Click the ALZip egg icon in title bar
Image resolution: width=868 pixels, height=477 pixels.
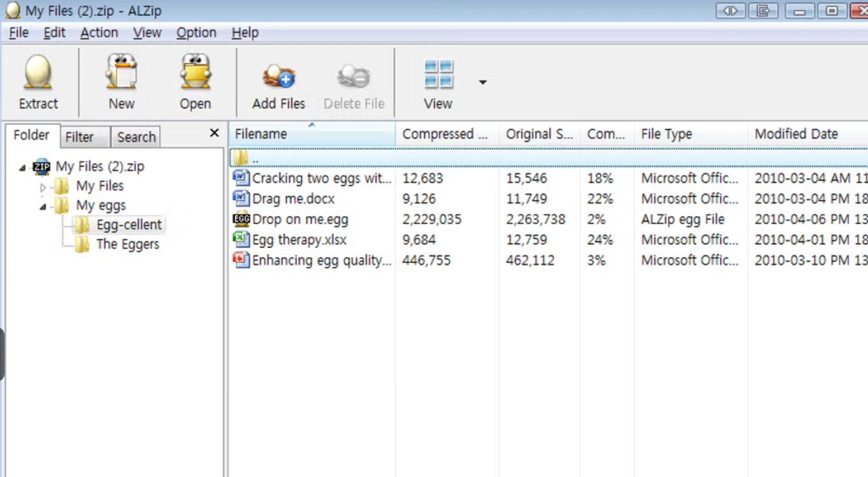[12, 11]
